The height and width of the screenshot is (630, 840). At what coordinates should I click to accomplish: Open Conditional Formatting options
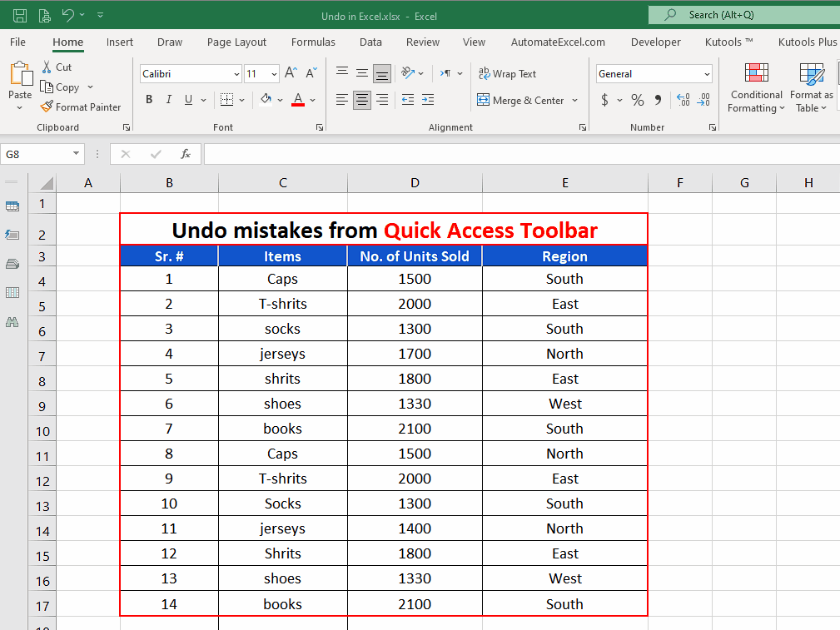tap(755, 87)
